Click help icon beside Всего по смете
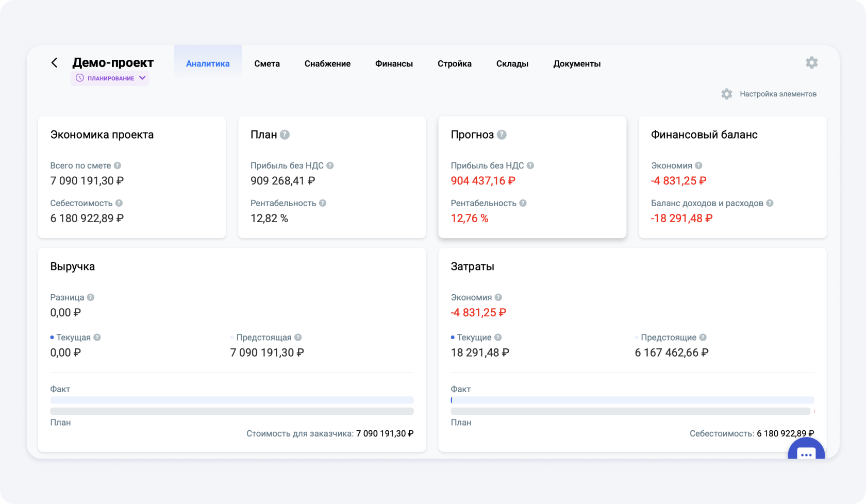The image size is (866, 504). [x=118, y=165]
